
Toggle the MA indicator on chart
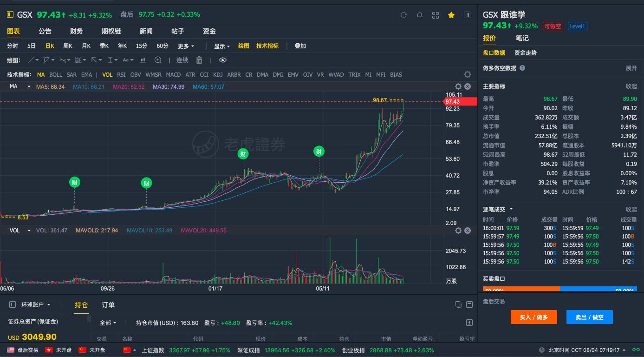pos(41,74)
